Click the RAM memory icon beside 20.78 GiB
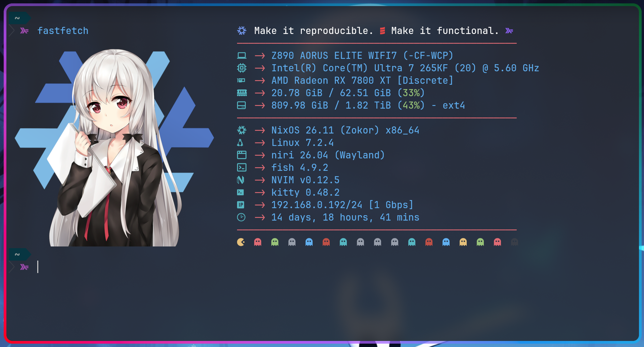This screenshot has width=644, height=347. 242,93
